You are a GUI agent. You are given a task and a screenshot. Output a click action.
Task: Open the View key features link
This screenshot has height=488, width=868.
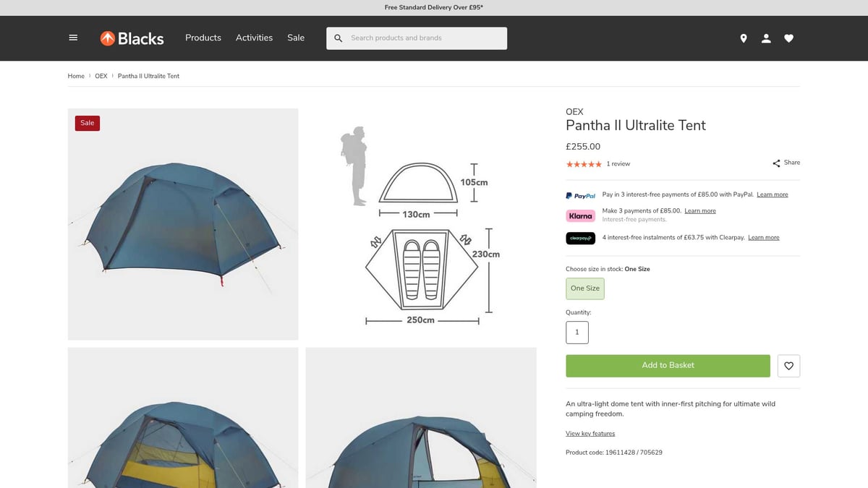590,433
